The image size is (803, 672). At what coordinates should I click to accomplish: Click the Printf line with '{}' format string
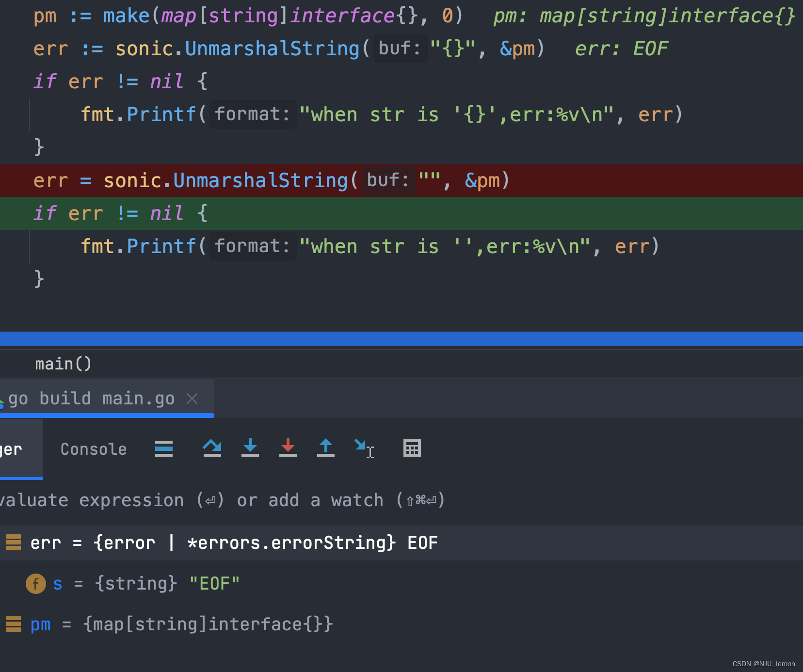click(382, 115)
